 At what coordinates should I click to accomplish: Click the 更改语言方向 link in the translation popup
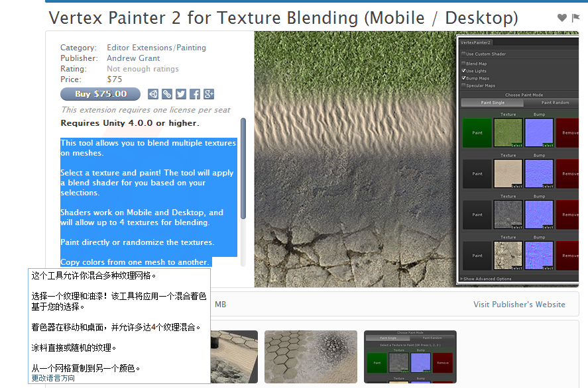[53, 378]
